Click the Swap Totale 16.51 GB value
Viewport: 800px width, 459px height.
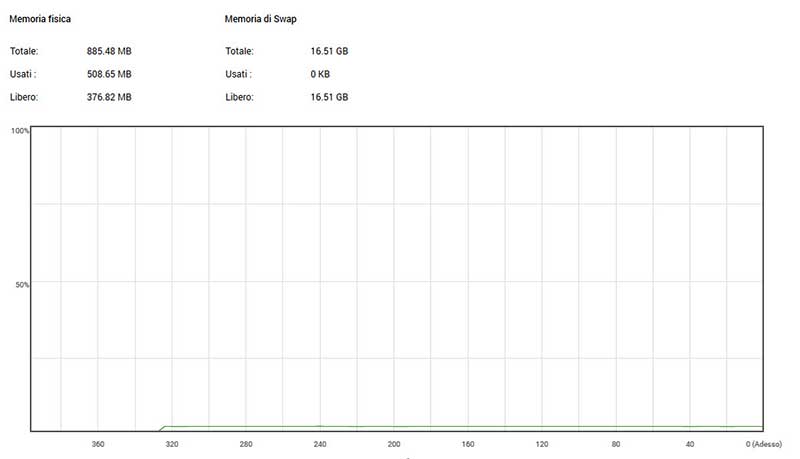(329, 51)
